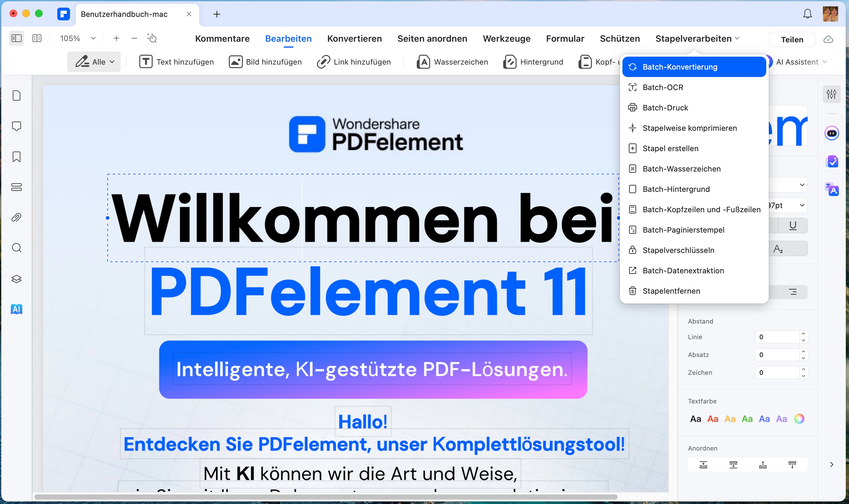Open the Kommentare tab

pos(222,38)
